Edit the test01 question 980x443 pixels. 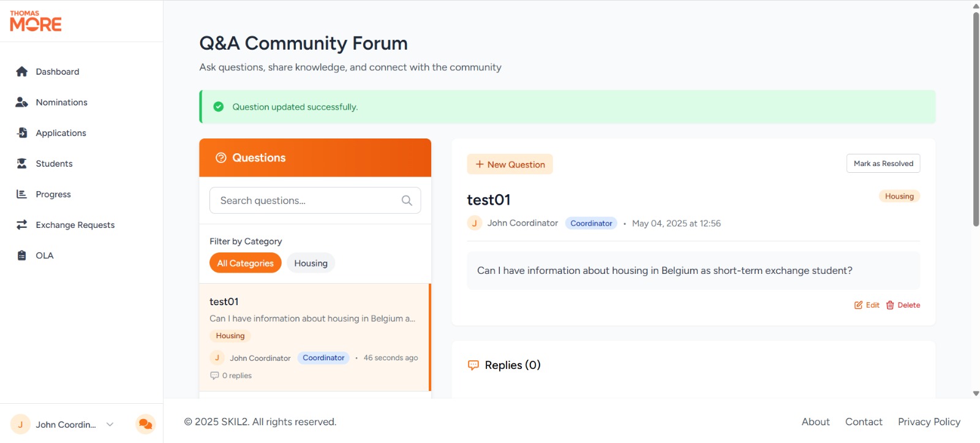point(867,305)
